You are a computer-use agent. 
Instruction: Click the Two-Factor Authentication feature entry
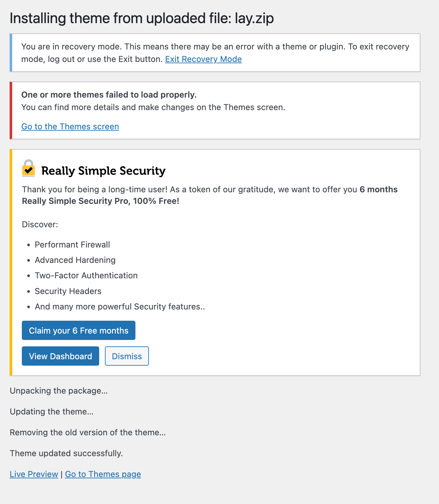tap(86, 275)
